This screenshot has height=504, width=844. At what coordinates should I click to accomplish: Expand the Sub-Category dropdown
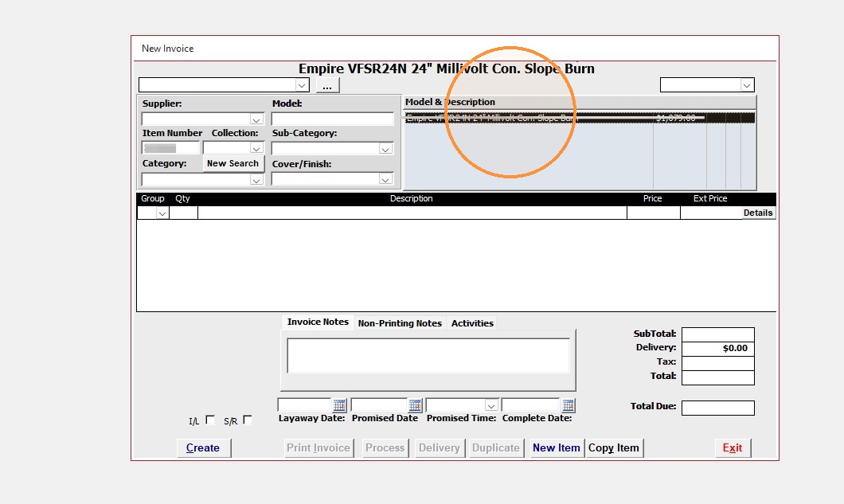click(x=385, y=149)
